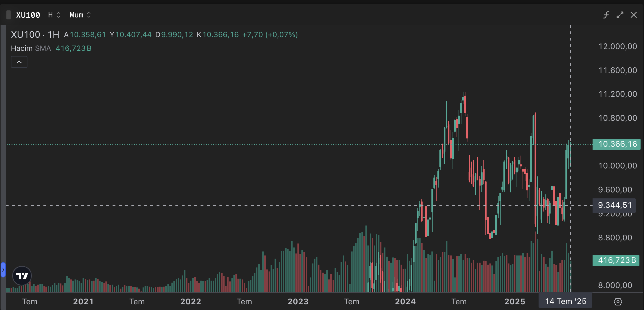Click the XU100 symbol name in header
The height and width of the screenshot is (310, 644).
coord(28,15)
